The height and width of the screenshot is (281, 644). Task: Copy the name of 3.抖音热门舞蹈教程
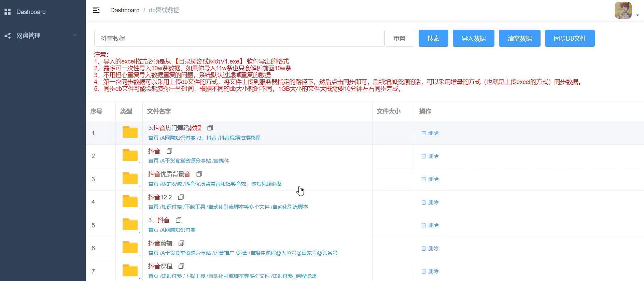210,128
